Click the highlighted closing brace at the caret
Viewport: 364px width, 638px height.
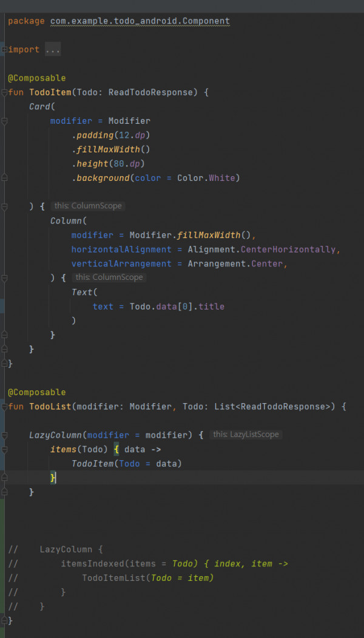(53, 478)
